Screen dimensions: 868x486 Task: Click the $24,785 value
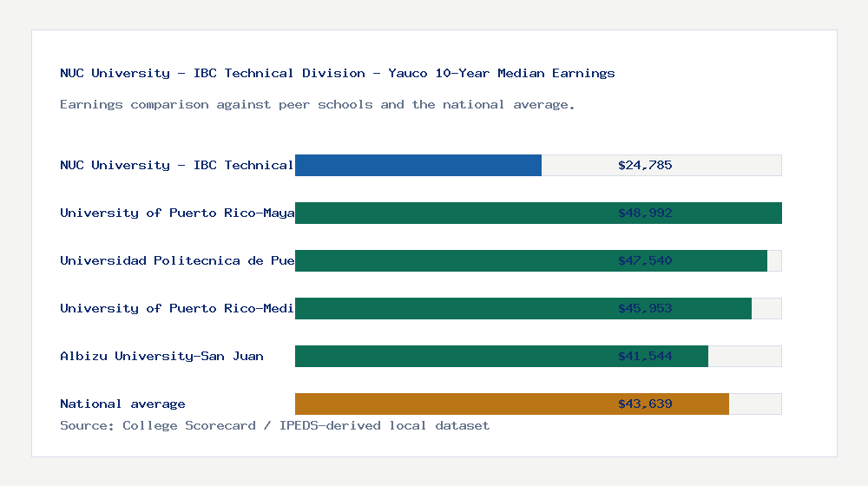point(645,165)
